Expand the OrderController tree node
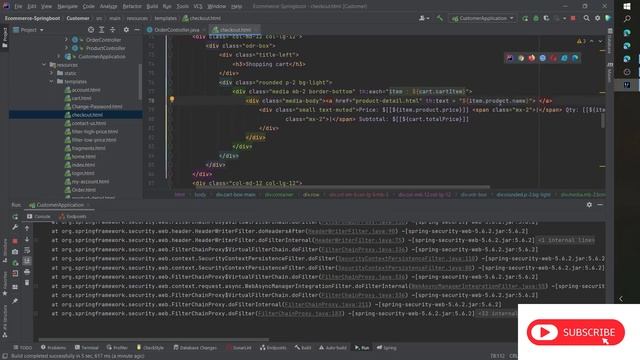Viewport: 640px width, 360px height. [66, 40]
